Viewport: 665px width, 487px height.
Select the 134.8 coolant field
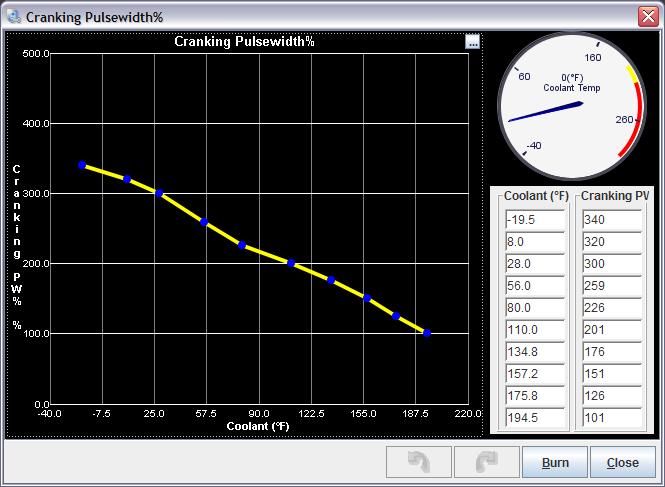coord(536,352)
